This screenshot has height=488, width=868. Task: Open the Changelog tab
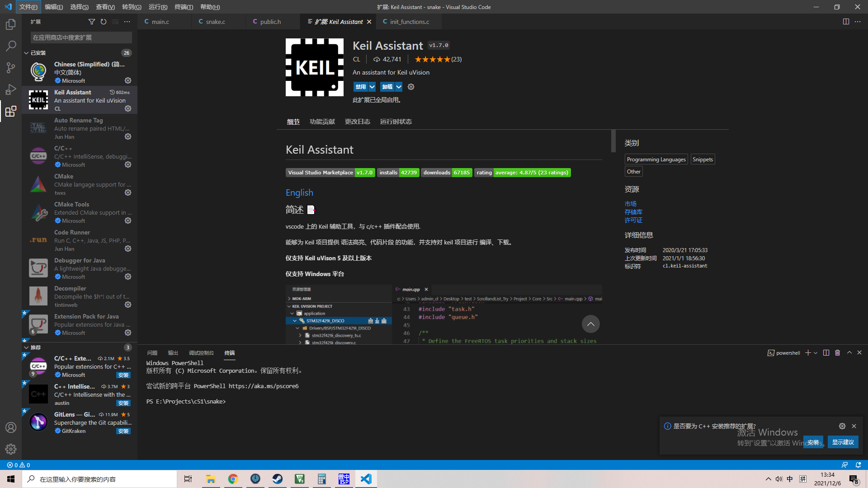pyautogui.click(x=358, y=122)
